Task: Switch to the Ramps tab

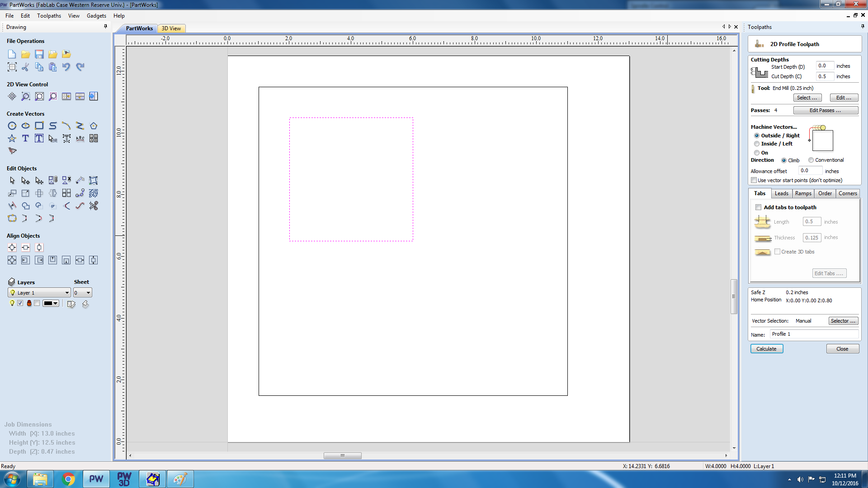Action: pos(803,193)
